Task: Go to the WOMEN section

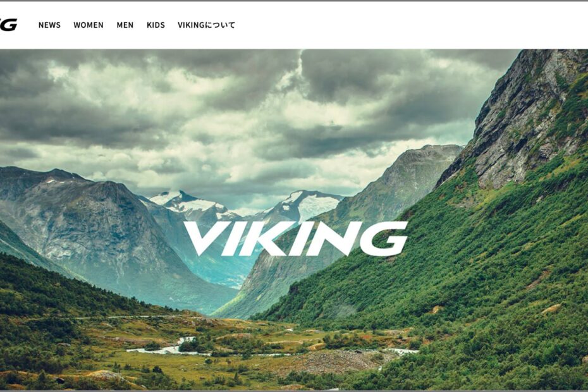Action: (89, 25)
